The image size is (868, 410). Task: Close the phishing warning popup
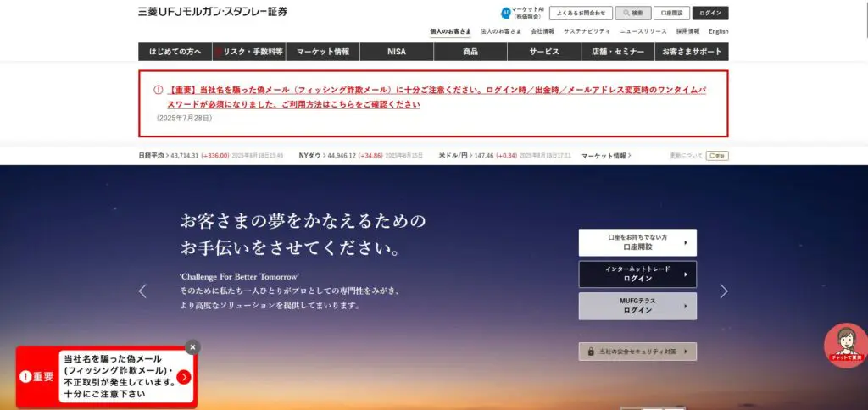192,347
